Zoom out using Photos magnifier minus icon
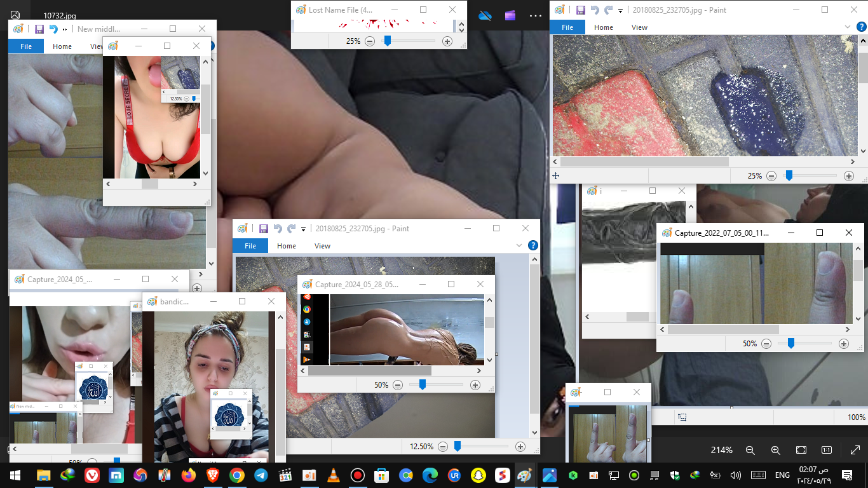Screen dimensions: 868x488 tap(750, 450)
